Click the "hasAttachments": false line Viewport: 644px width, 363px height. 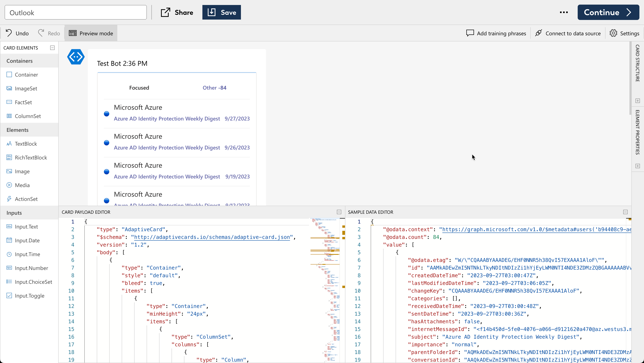pos(445,322)
